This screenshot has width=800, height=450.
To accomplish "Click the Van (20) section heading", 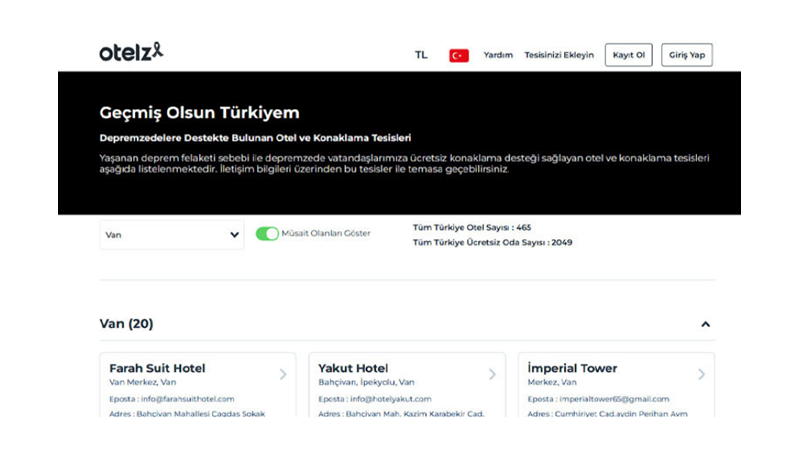I will (x=127, y=324).
